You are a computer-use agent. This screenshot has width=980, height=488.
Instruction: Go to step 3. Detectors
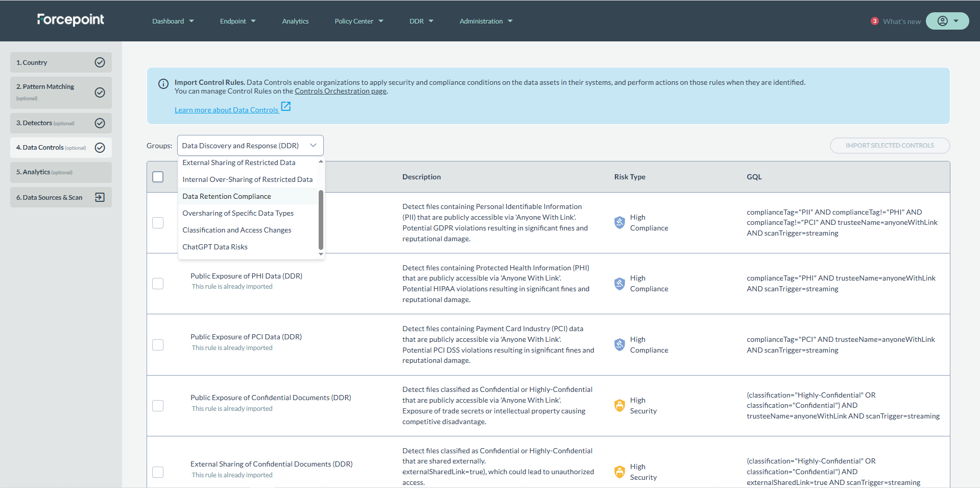coord(61,123)
